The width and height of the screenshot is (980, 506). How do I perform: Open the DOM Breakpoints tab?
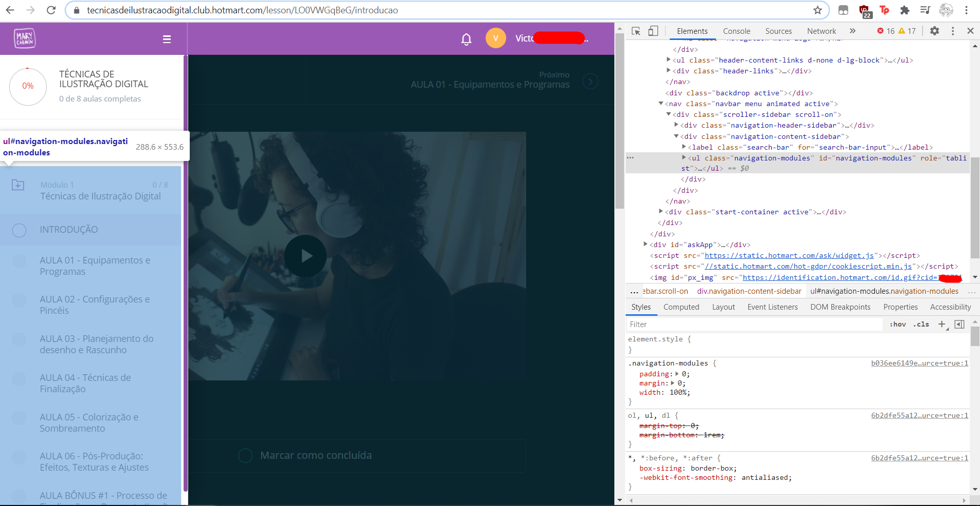pos(840,307)
